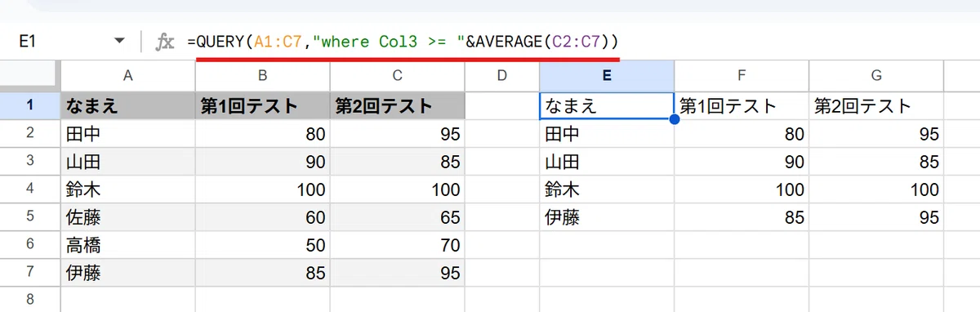980x312 pixels.
Task: Select row 1 header
Action: coord(29,105)
